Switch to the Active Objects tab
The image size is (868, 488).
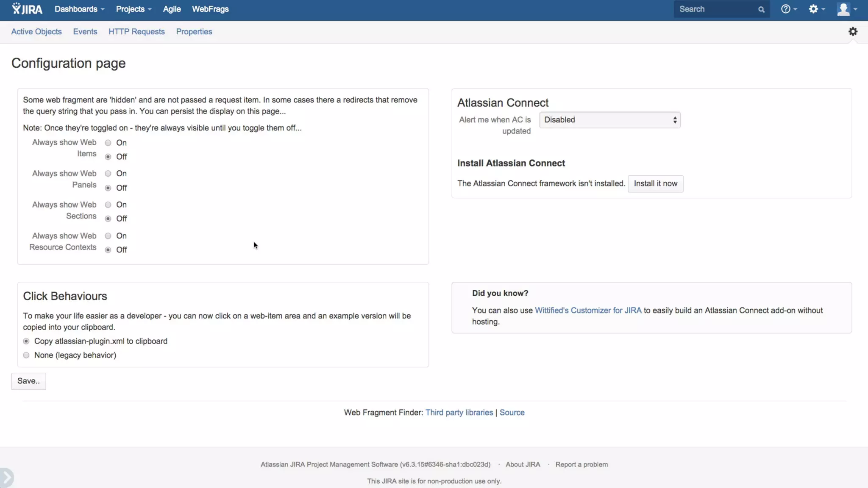point(36,32)
